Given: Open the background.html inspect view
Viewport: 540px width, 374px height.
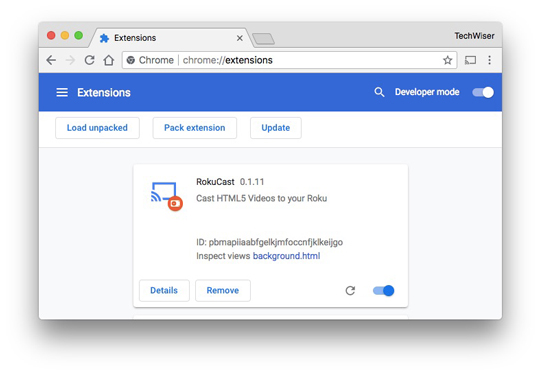Looking at the screenshot, I should [x=287, y=256].
